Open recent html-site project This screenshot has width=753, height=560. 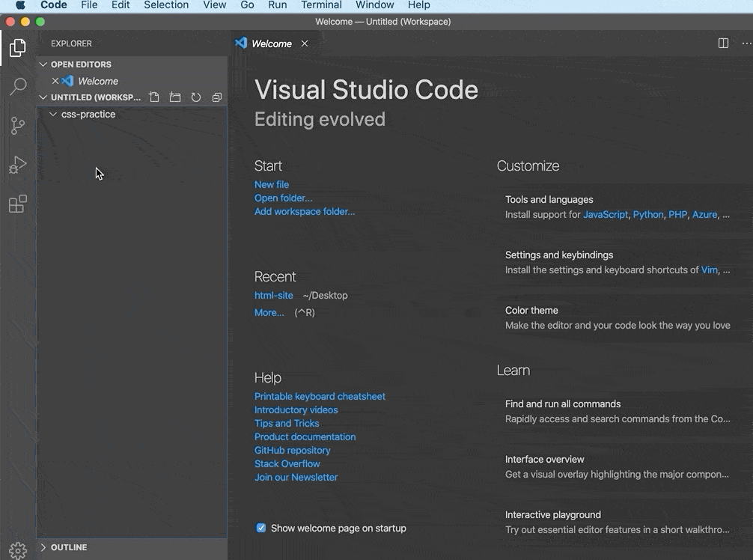click(x=273, y=296)
